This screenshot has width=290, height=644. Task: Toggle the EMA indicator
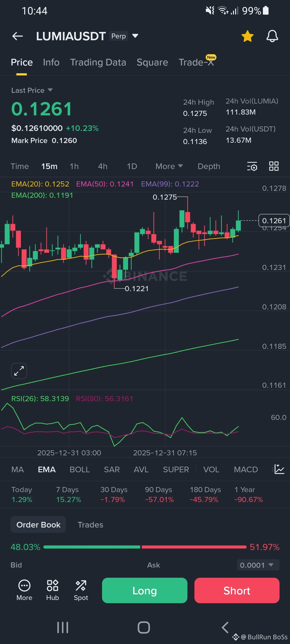coord(47,469)
